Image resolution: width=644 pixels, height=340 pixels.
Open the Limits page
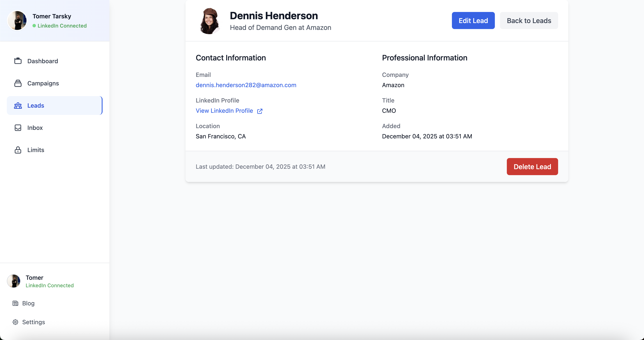pyautogui.click(x=36, y=150)
